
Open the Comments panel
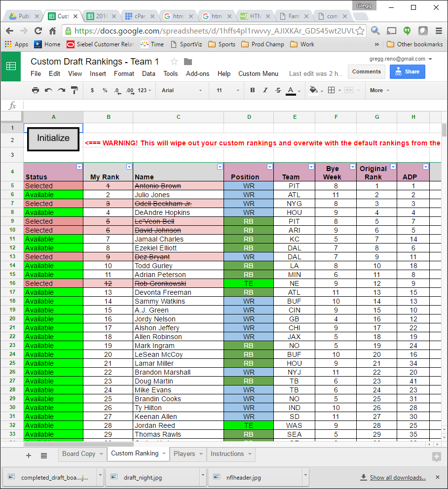coord(367,72)
